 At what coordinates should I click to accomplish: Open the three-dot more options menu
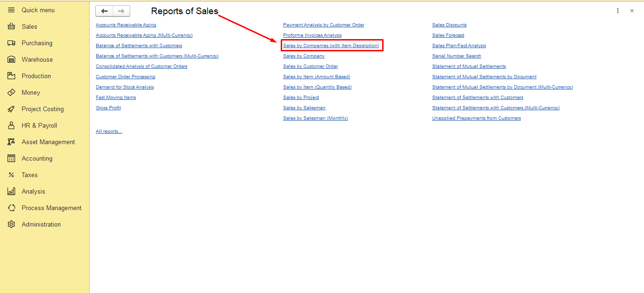[x=618, y=11]
